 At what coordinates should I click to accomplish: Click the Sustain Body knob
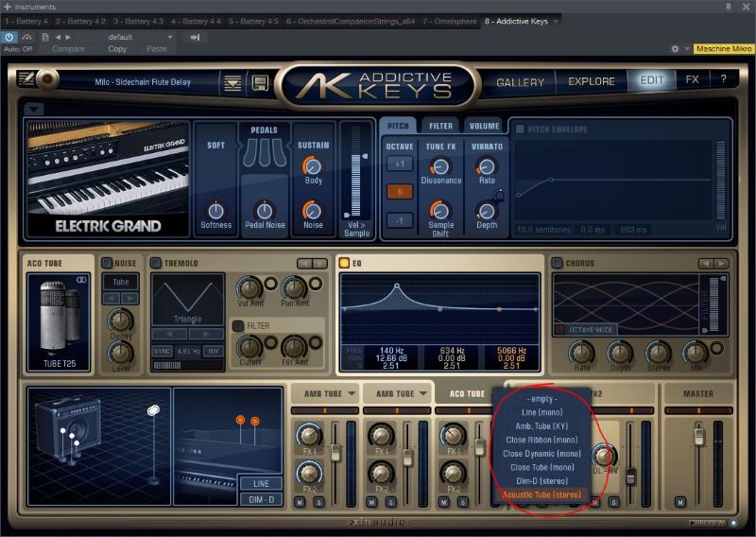(x=313, y=166)
